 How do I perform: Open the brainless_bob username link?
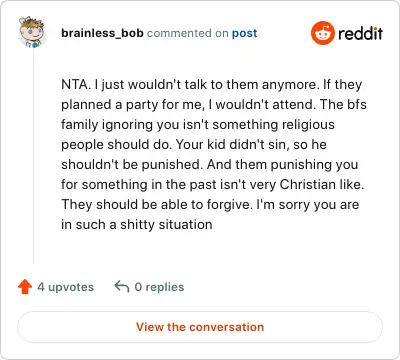tap(102, 33)
